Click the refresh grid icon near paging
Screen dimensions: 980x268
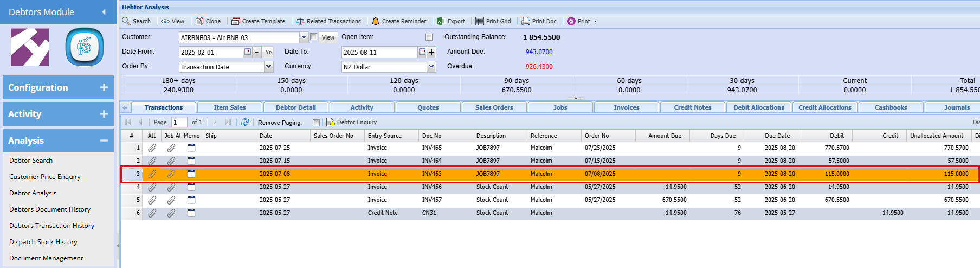tap(245, 122)
